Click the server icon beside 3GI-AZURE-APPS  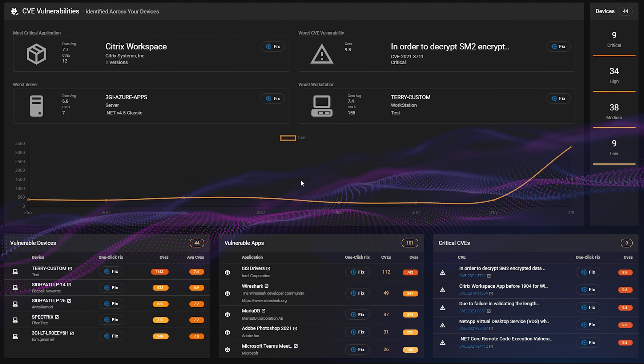pyautogui.click(x=36, y=106)
